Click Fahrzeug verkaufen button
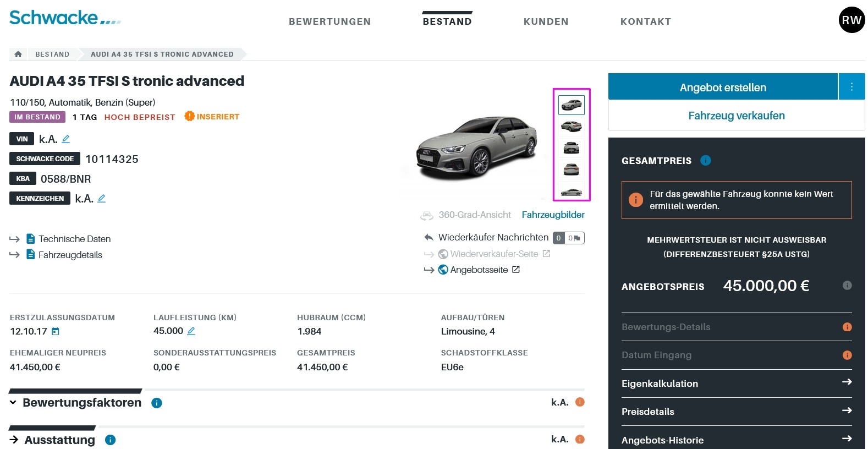The height and width of the screenshot is (449, 868). [x=737, y=116]
